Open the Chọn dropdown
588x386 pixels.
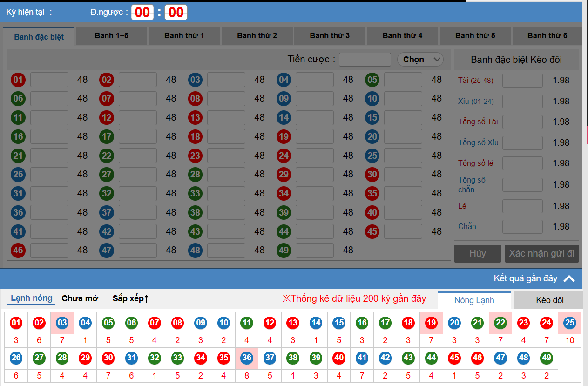[420, 60]
